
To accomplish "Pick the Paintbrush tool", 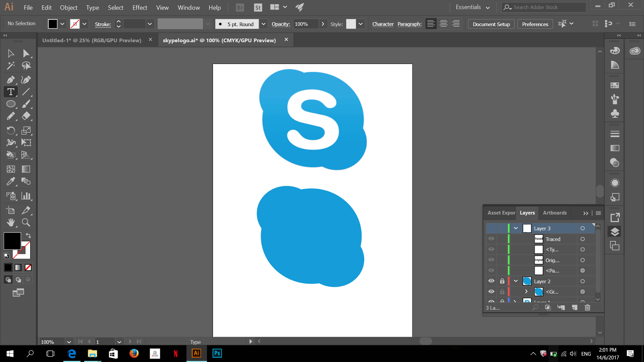I will coord(26,104).
